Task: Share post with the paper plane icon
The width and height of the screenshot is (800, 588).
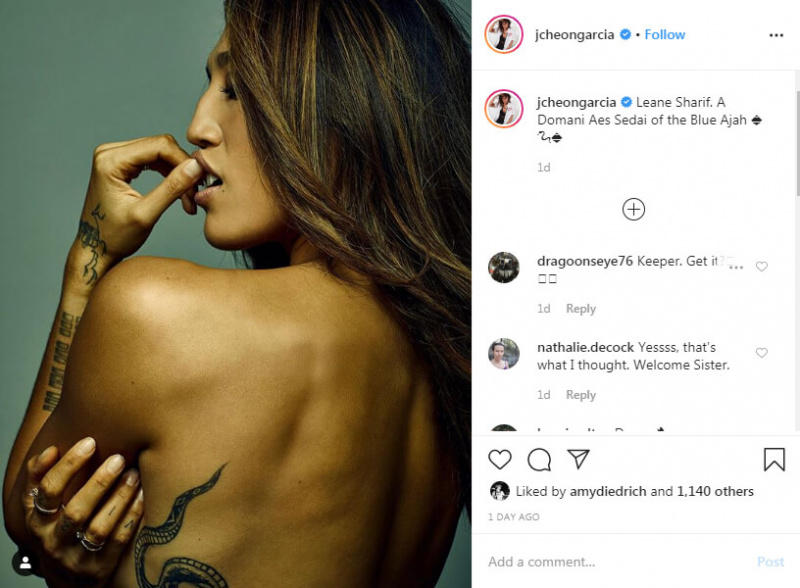Action: pyautogui.click(x=579, y=459)
